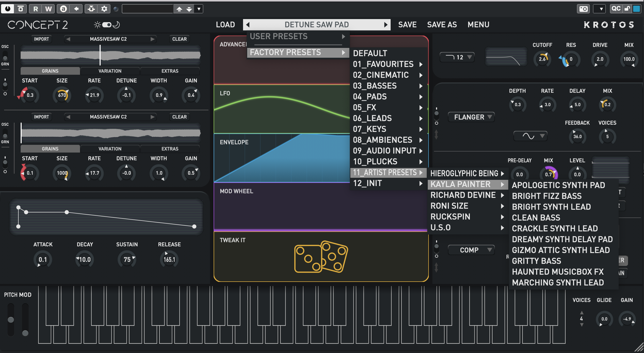Expand the 04_PADS preset category

388,97
